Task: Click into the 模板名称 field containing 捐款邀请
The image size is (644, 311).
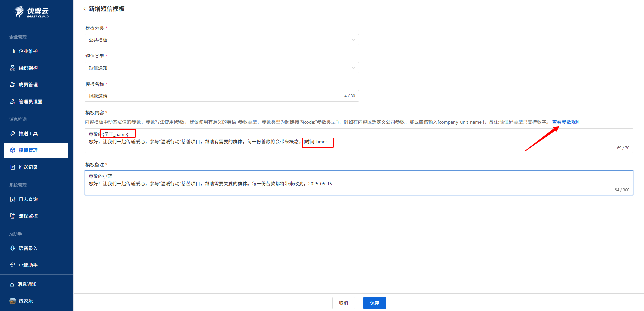Action: [x=215, y=96]
